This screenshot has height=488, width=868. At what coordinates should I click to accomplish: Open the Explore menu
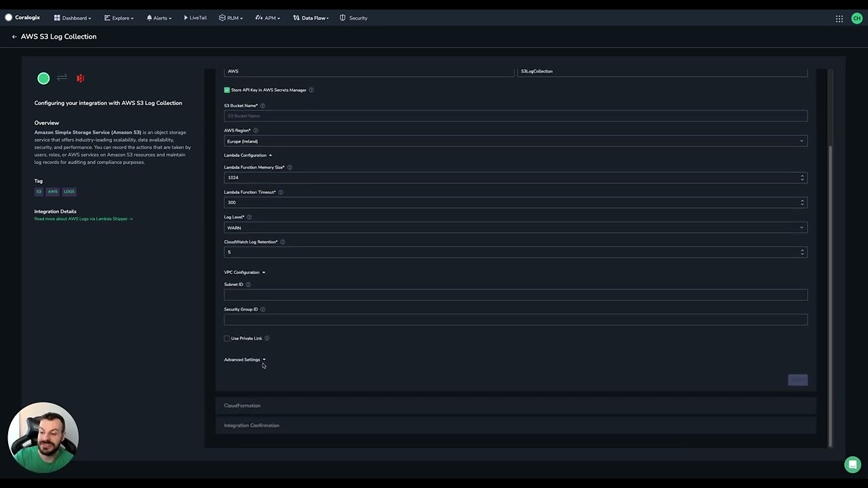point(119,18)
